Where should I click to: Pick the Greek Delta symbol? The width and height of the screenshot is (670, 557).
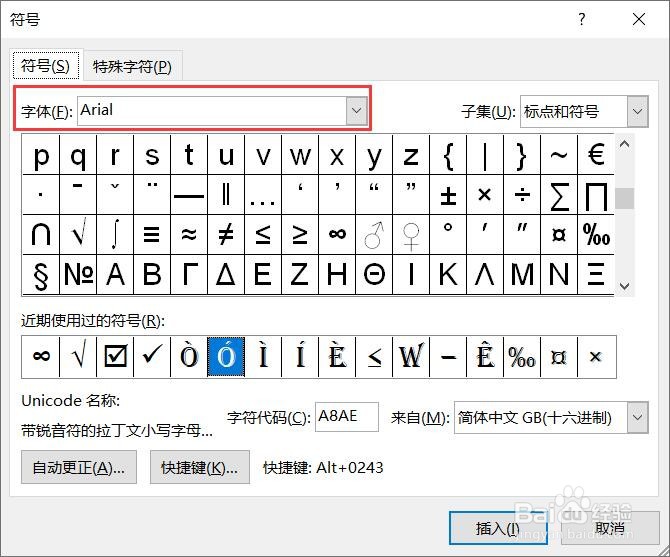click(x=226, y=275)
